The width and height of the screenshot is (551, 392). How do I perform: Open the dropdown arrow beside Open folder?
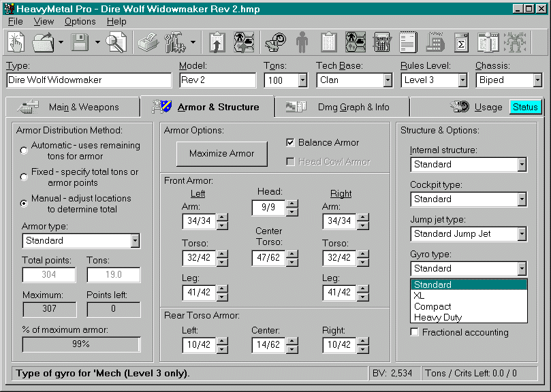pyautogui.click(x=61, y=42)
